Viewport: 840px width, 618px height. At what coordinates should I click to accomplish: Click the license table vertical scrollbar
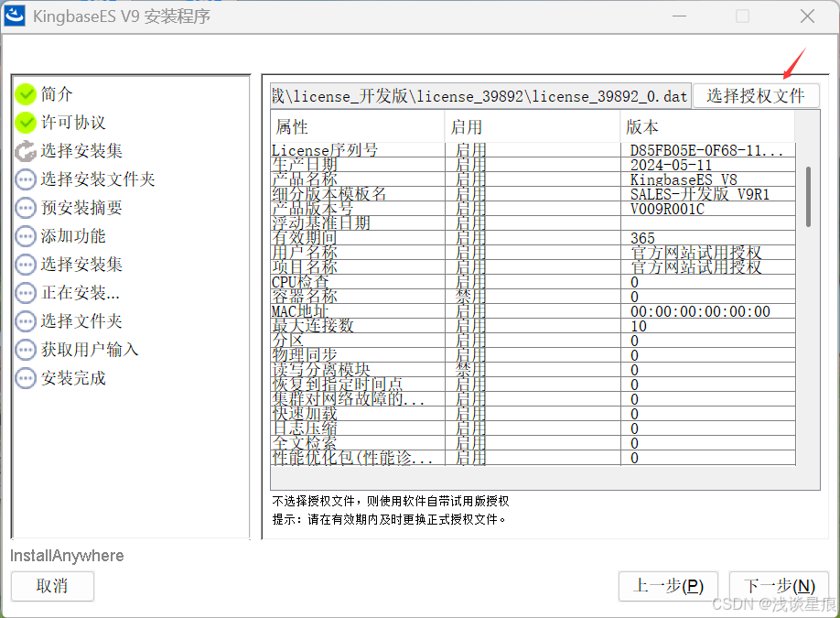(x=808, y=197)
